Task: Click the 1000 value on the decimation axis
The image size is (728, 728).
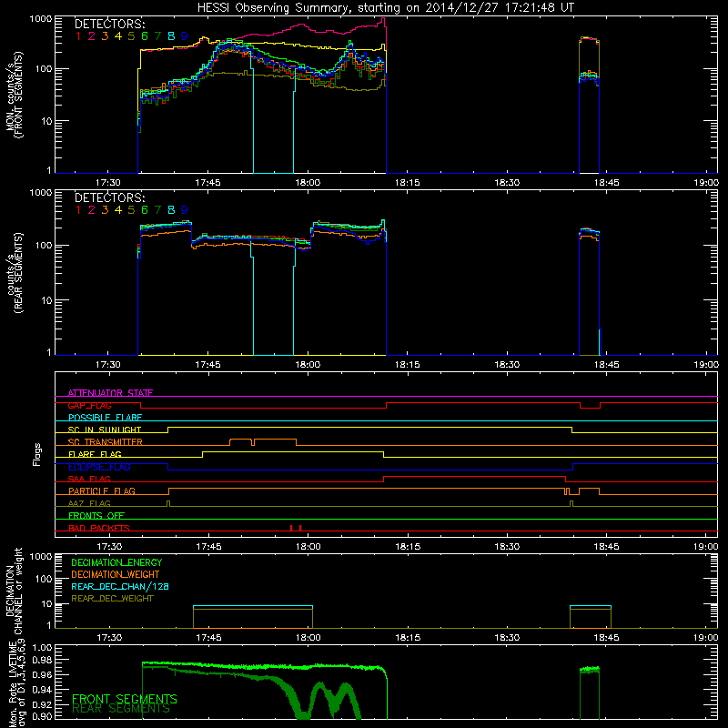Action: tap(40, 556)
